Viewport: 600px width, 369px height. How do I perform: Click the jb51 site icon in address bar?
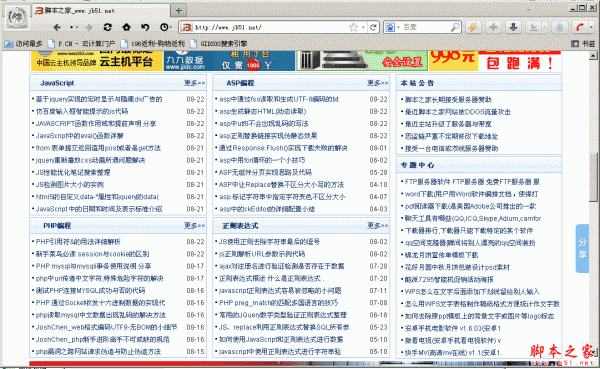186,27
